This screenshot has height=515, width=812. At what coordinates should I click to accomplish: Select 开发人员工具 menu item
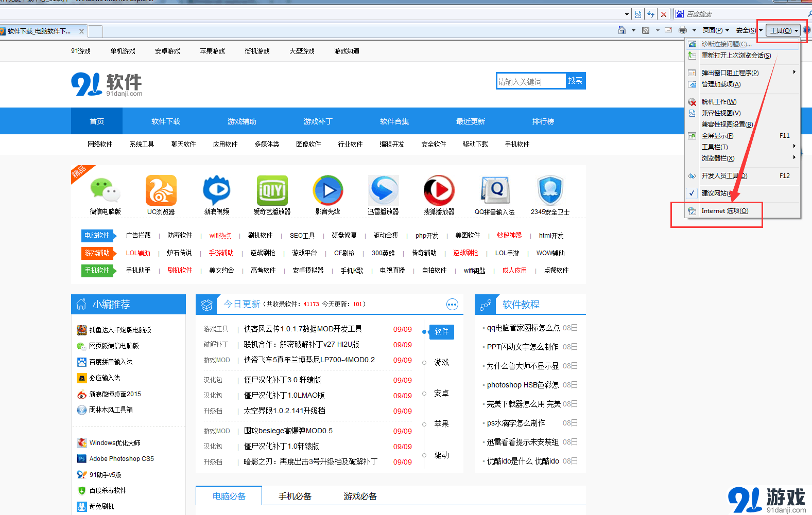tap(742, 176)
